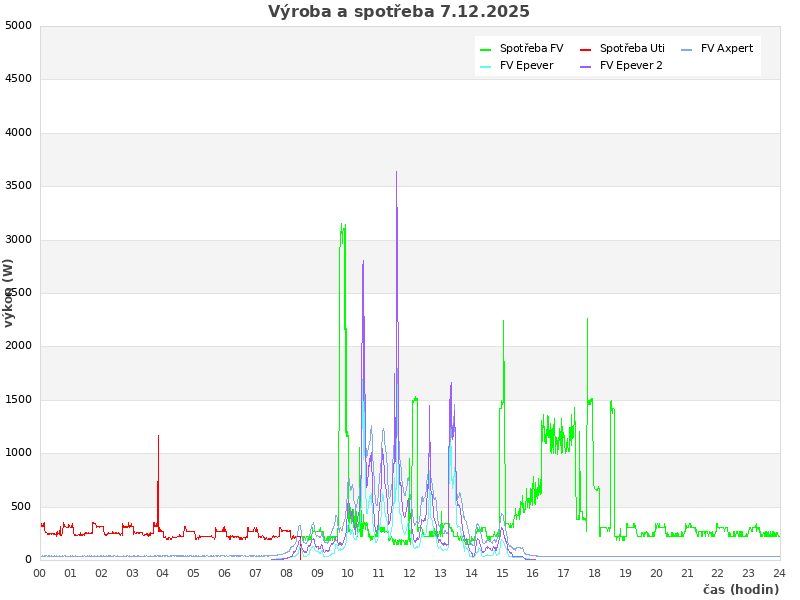
Task: Click the tallest purple peak top near 3650 W
Action: click(x=396, y=172)
